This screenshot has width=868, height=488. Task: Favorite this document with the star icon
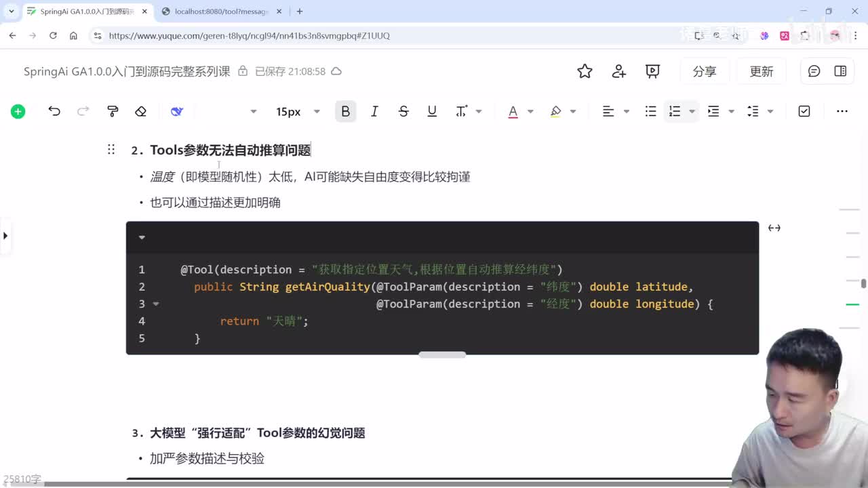point(585,71)
